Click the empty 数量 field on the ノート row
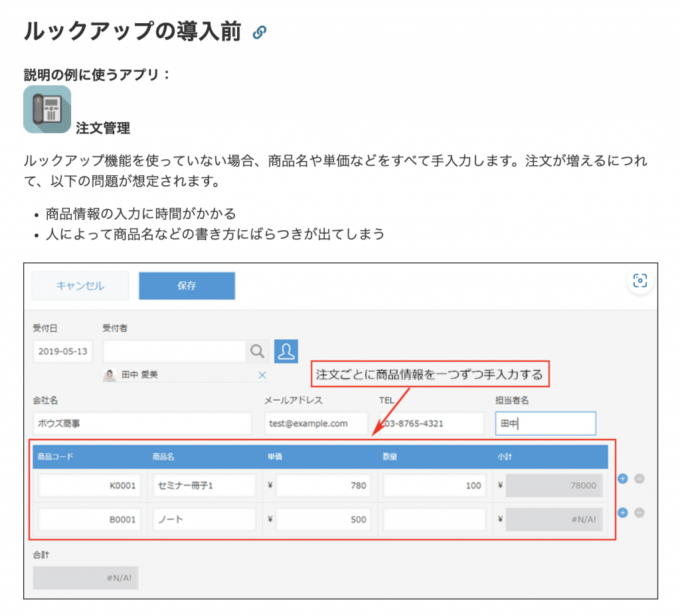 pos(435,519)
